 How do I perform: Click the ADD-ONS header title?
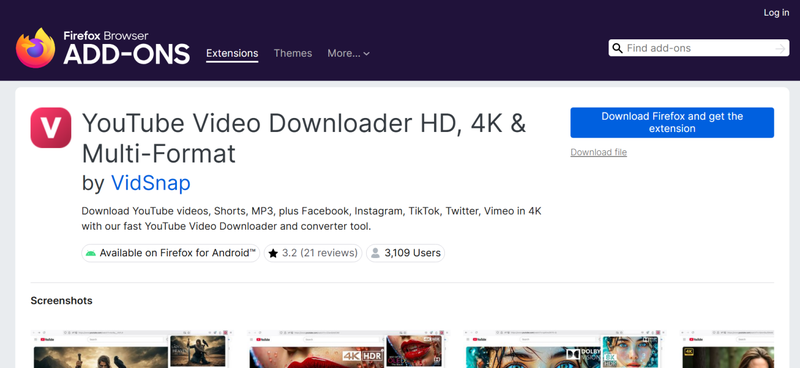(x=127, y=54)
